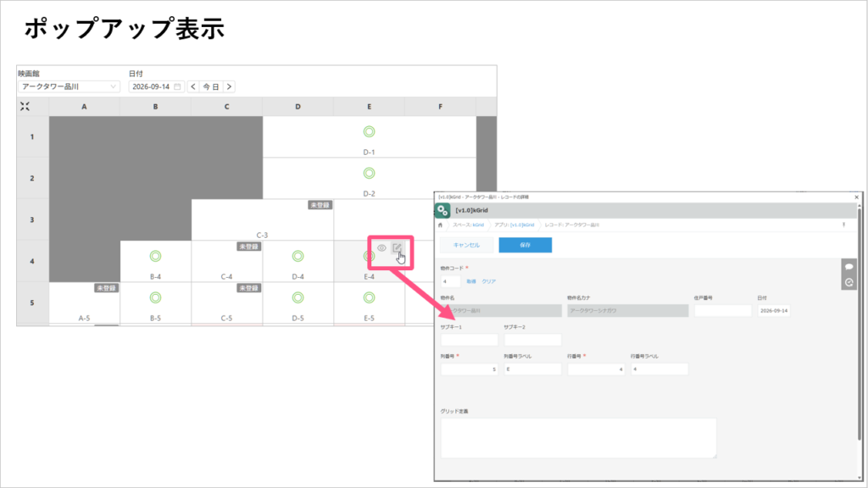868x488 pixels.
Task: Click the 今日 button
Action: [211, 87]
